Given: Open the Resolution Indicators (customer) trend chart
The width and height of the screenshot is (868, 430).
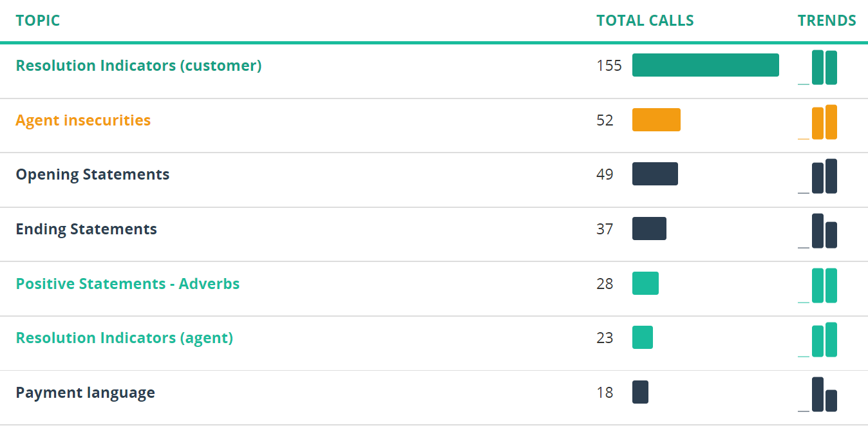Looking at the screenshot, I should pos(817,68).
